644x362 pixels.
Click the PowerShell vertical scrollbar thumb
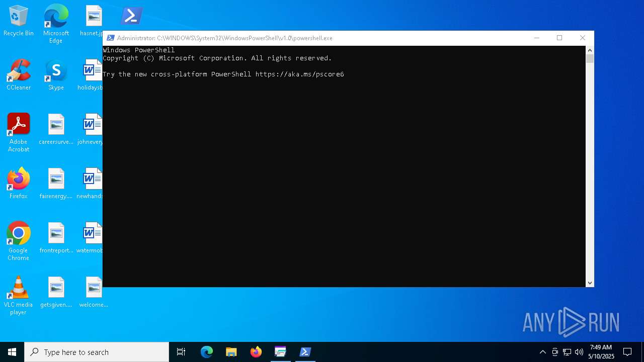pos(590,59)
